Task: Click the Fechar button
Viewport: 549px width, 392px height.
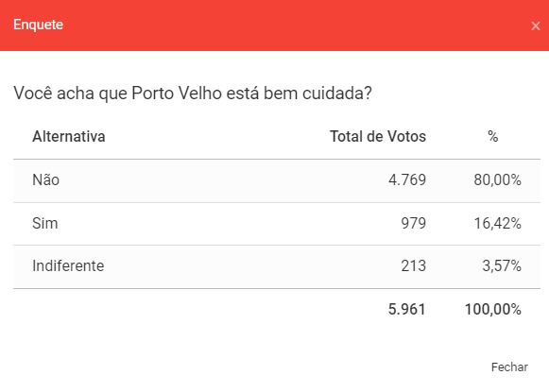Action: 509,367
